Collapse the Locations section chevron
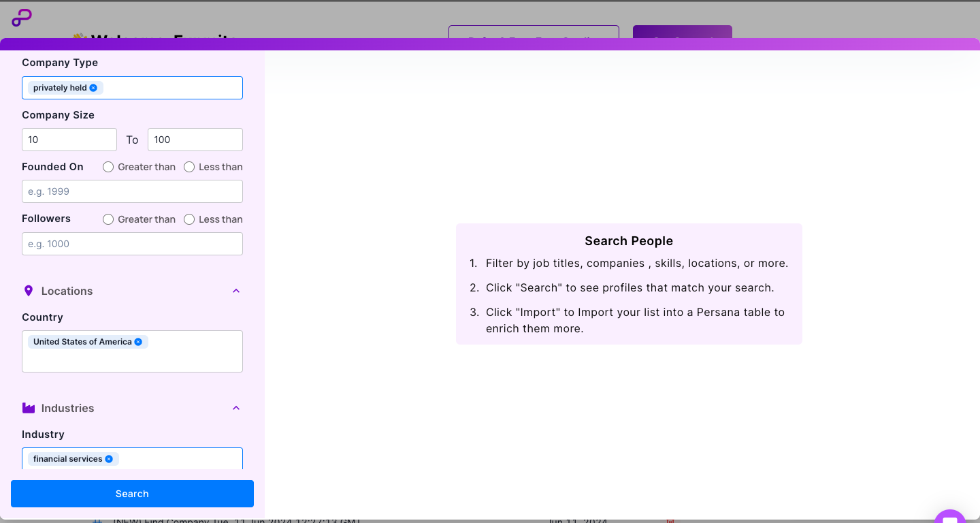The height and width of the screenshot is (523, 980). tap(236, 291)
